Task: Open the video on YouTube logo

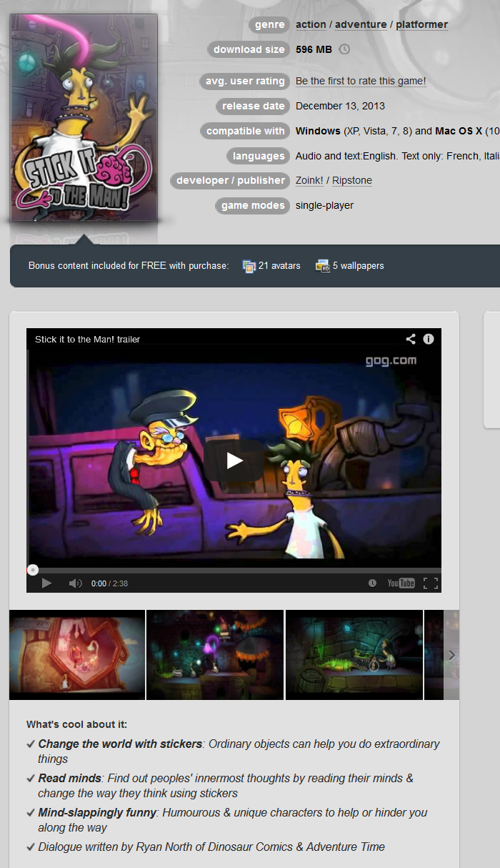Action: pyautogui.click(x=401, y=583)
